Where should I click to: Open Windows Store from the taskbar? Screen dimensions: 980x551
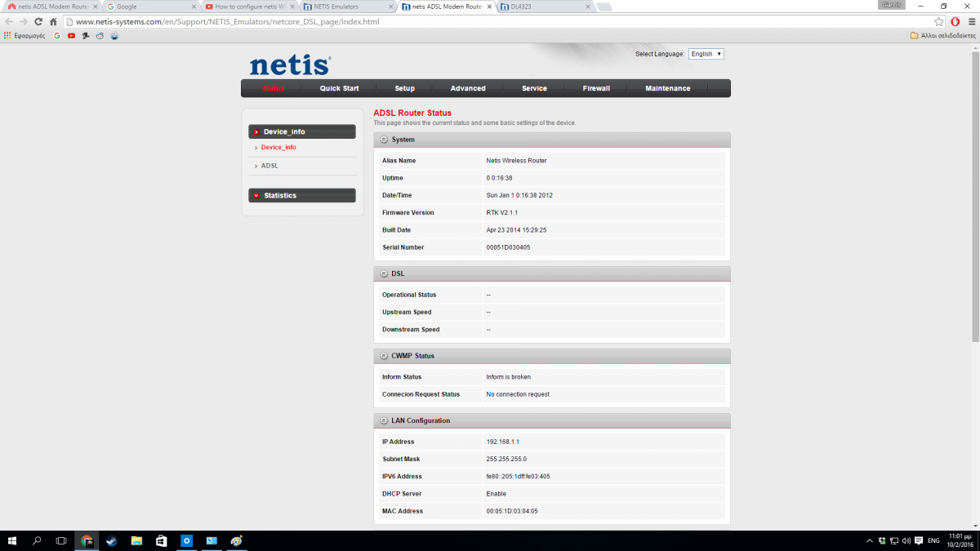pyautogui.click(x=162, y=540)
